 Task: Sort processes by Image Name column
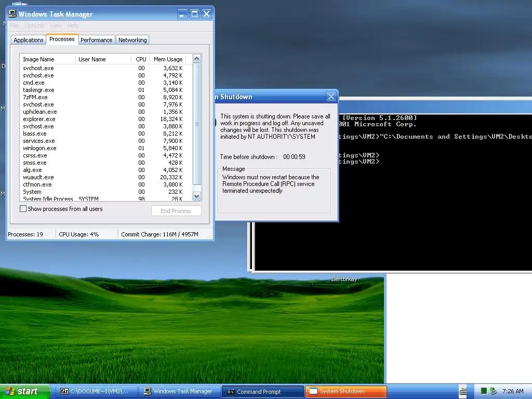[47, 59]
